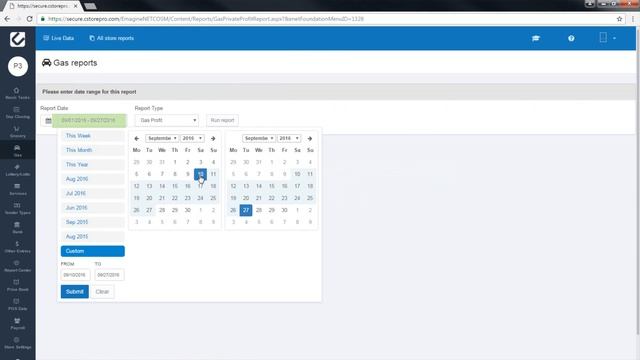Open Report Center in the sidebar
Screen dimensions: 640x360
tap(17, 266)
